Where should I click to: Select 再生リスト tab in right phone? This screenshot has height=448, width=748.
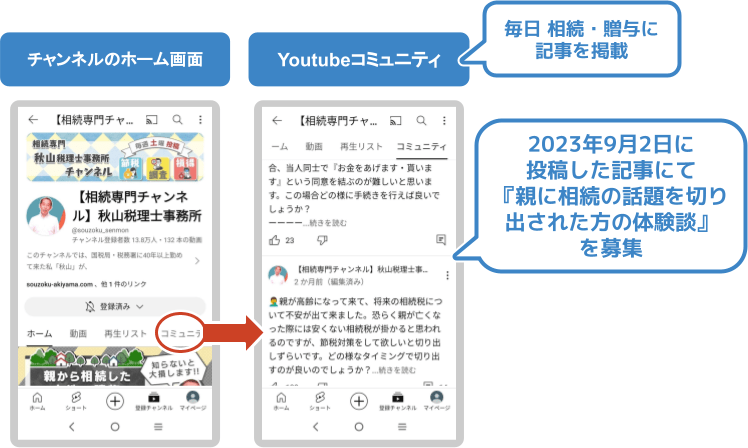(361, 146)
